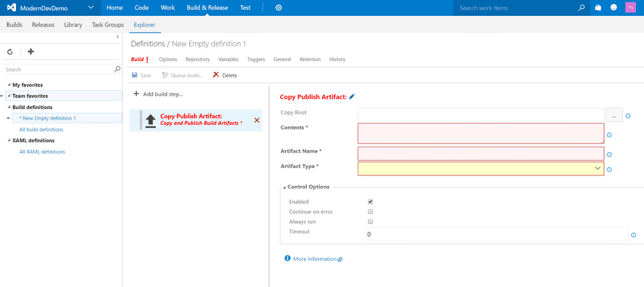Click the refresh icon in left pane
Viewport: 644px width, 287px height.
[10, 52]
